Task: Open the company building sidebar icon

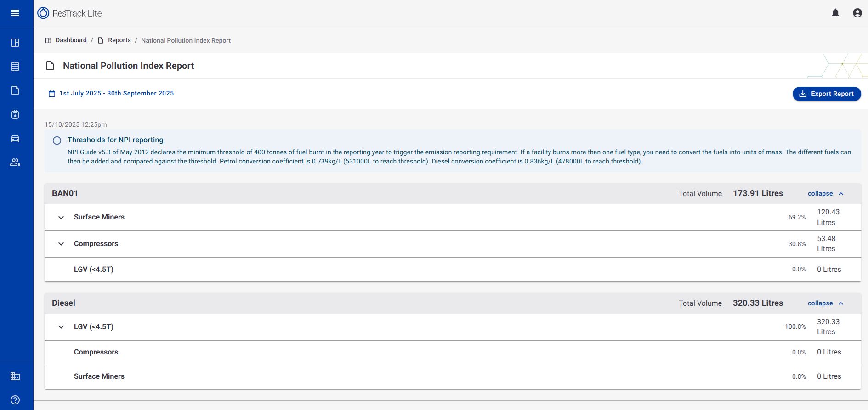Action: 15,376
